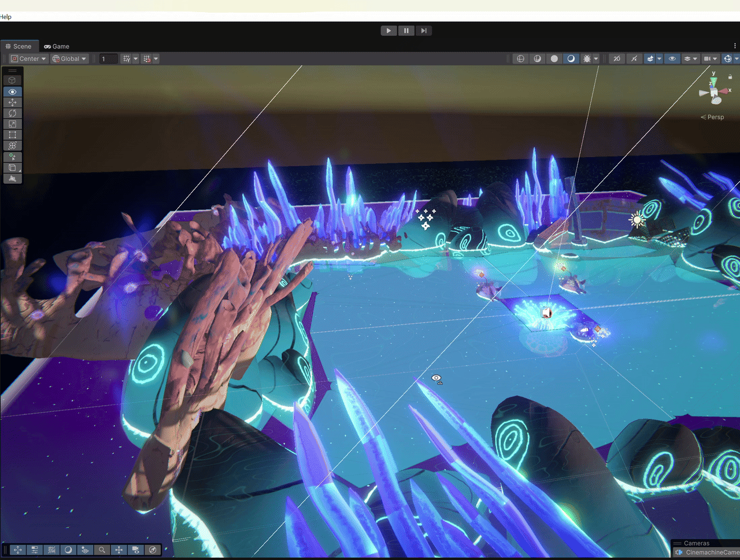The image size is (740, 560).
Task: Select the View (eye) tool in tools overlay
Action: click(x=12, y=92)
